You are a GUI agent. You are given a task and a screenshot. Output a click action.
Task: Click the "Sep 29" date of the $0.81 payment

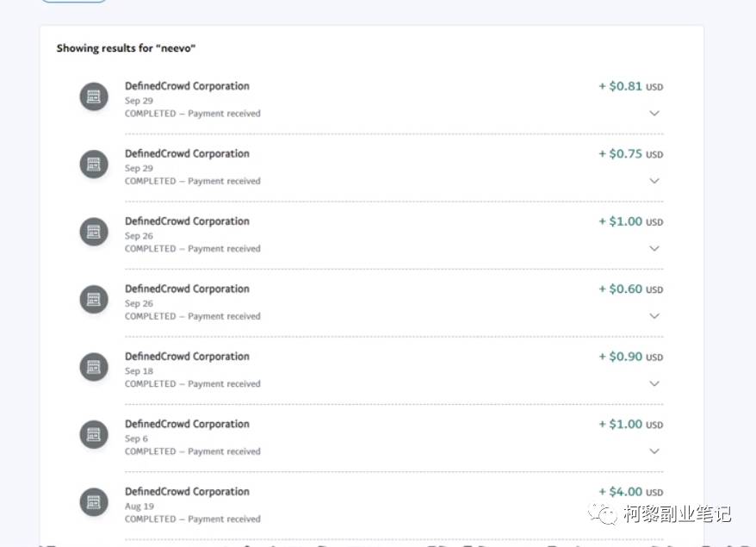[139, 101]
